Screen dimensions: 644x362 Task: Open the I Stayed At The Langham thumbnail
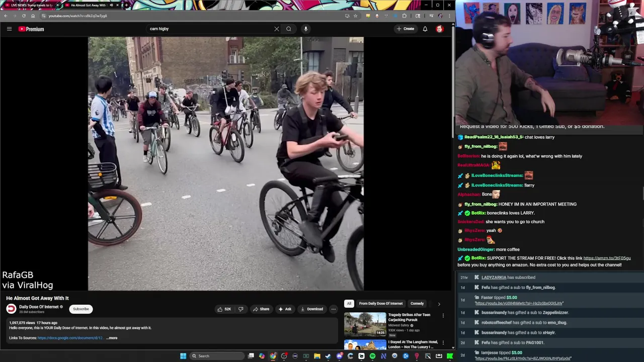click(365, 345)
